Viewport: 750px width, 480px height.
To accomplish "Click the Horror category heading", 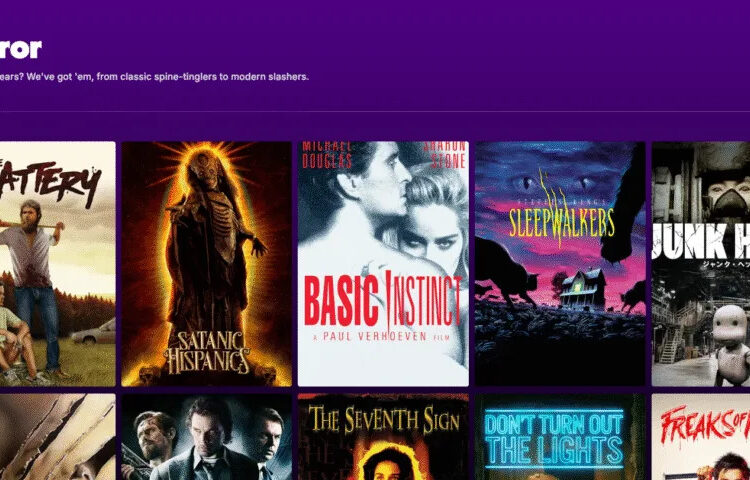I will coord(21,49).
